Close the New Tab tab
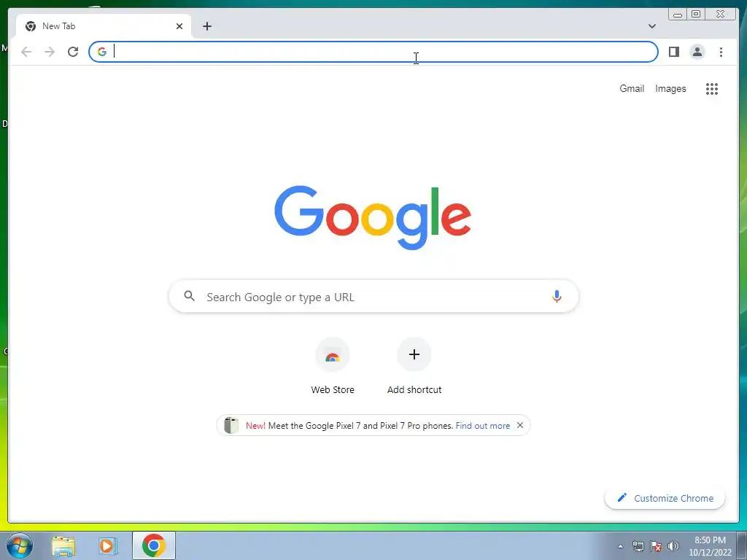Image resolution: width=747 pixels, height=560 pixels. click(x=179, y=26)
